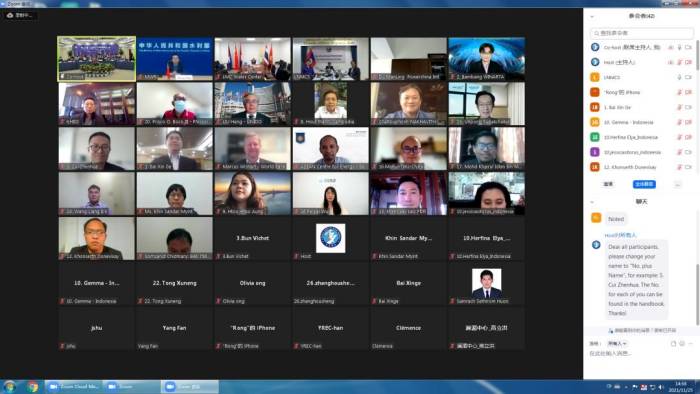Image resolution: width=700 pixels, height=394 pixels.
Task: Click the recording indicator at top-left
Action: pyautogui.click(x=20, y=15)
